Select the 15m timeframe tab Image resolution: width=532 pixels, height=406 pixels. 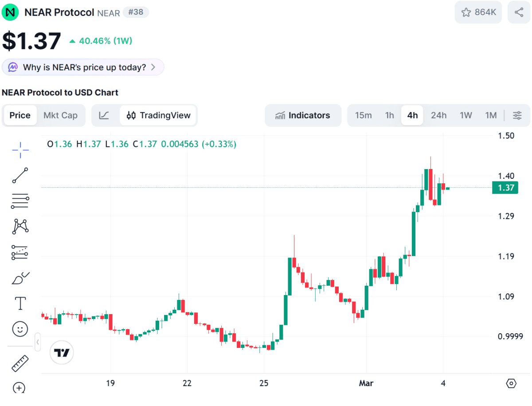pyautogui.click(x=363, y=115)
